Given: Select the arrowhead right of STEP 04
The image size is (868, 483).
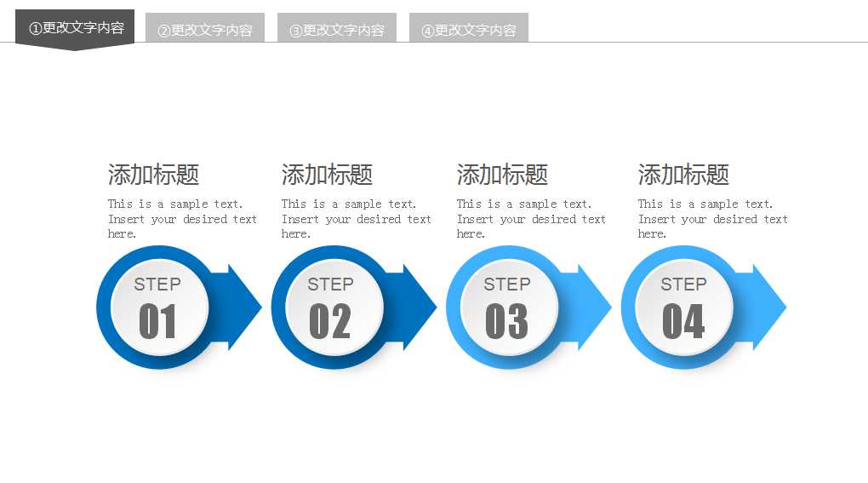Looking at the screenshot, I should 767,308.
